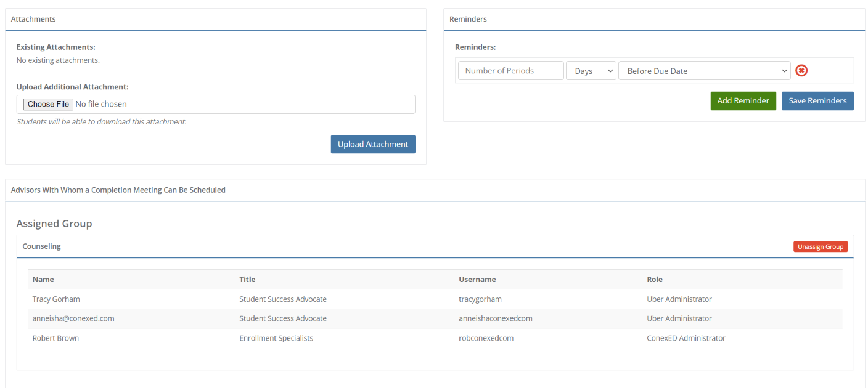The image size is (868, 388).
Task: Click the Enrollment Specialists title cell
Action: point(276,338)
